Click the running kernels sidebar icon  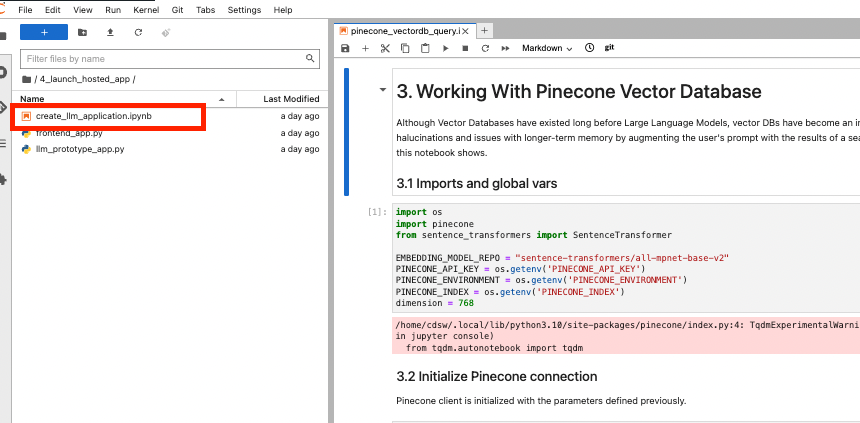coord(3,72)
